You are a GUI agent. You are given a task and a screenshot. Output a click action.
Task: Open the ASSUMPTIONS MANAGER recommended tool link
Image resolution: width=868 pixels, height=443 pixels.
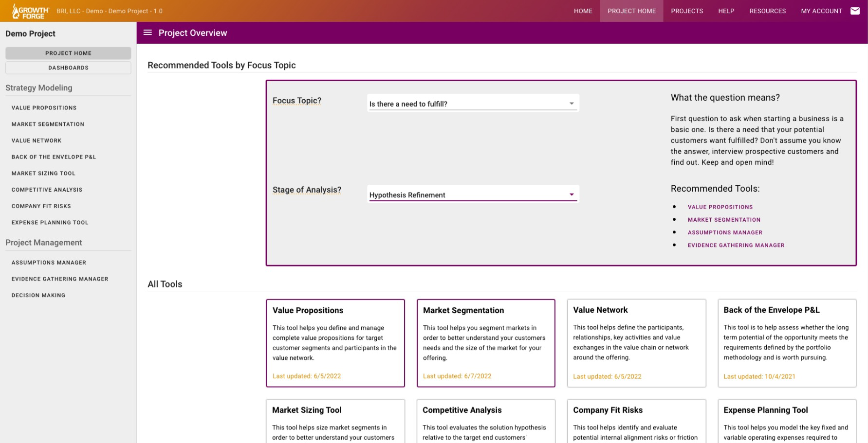725,232
